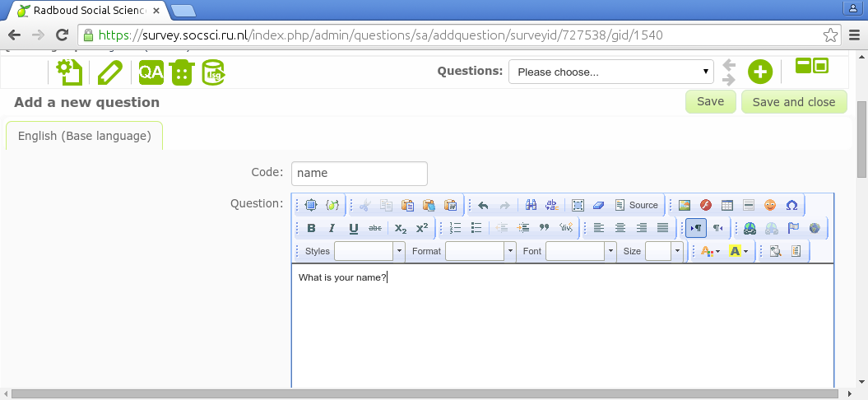Toggle left-to-right text direction
Screen dimensions: 868x400
click(696, 228)
